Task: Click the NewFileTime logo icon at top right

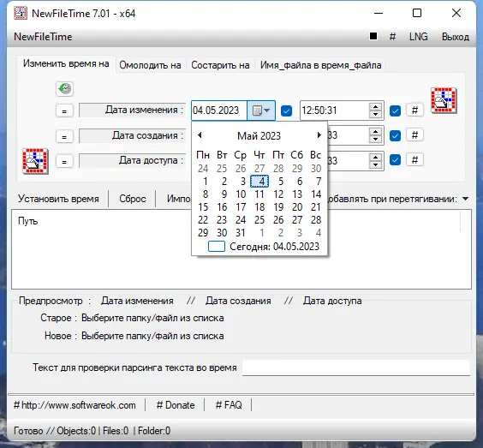Action: tap(444, 100)
